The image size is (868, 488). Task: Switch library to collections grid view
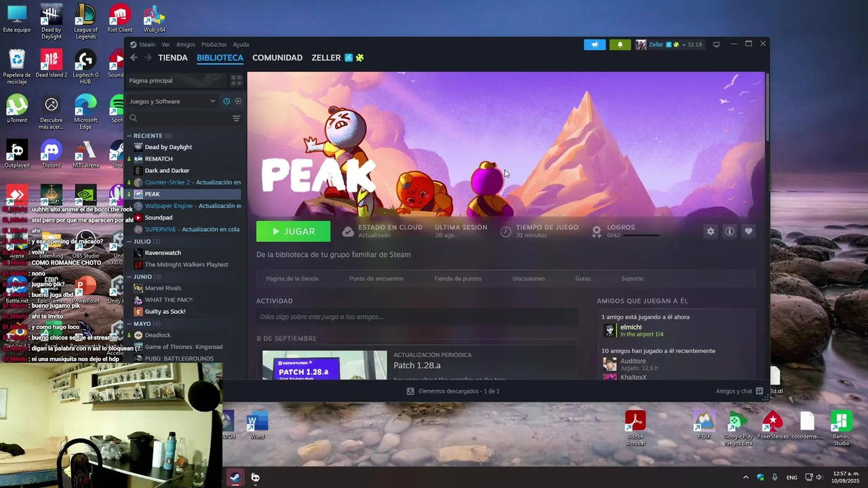coord(236,81)
